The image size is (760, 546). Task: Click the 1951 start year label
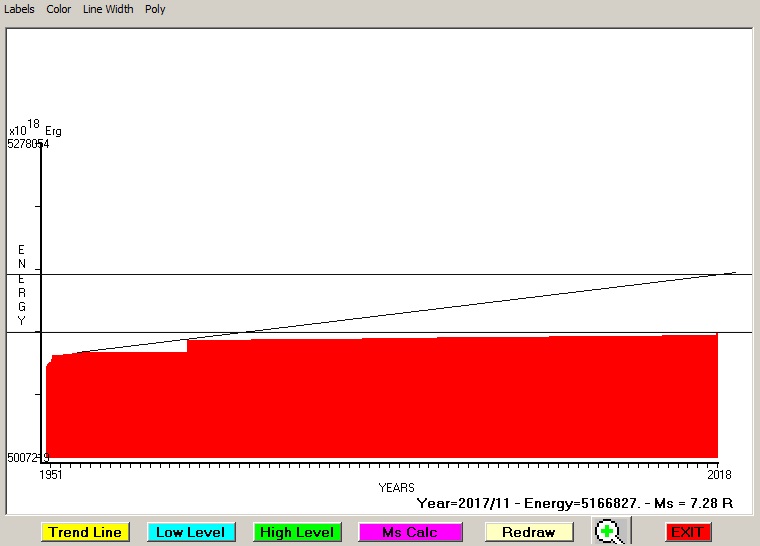[50, 475]
